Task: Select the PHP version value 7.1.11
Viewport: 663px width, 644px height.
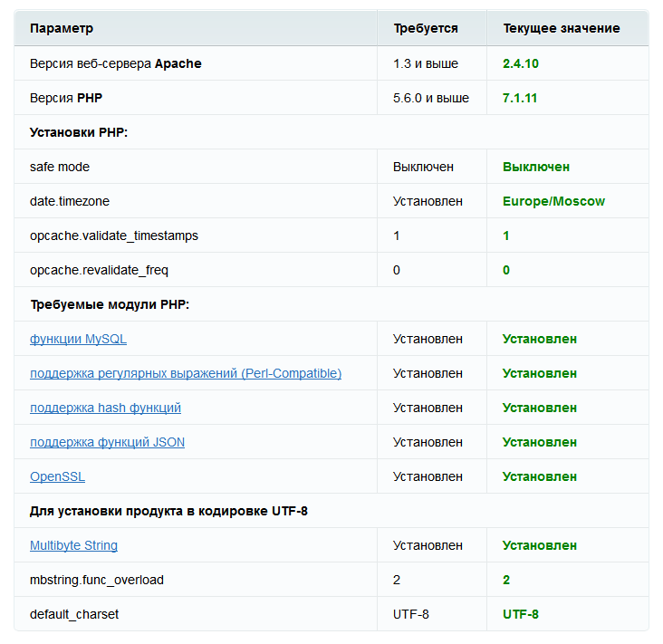Action: click(520, 98)
